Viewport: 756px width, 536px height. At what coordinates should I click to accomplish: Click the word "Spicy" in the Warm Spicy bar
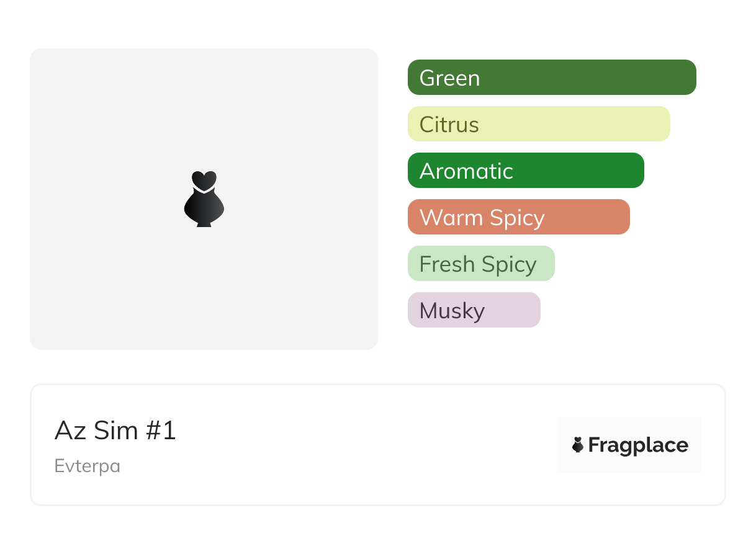click(516, 218)
